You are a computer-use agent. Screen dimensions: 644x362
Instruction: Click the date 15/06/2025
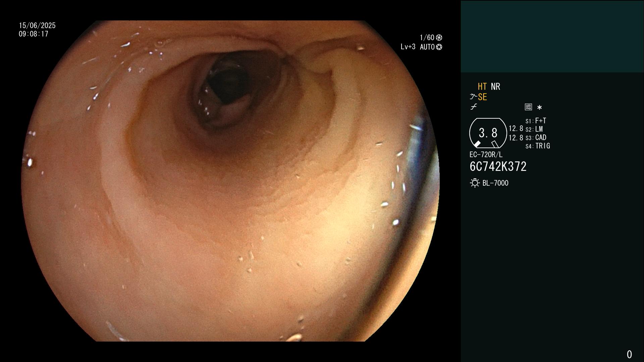(37, 25)
